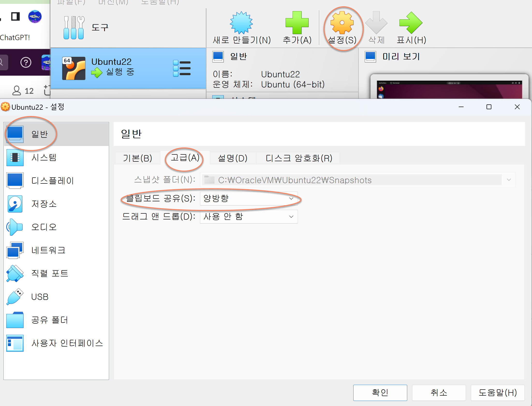Open the 클립보드 공유 dropdown
Viewport: 532px width, 406px height.
pyautogui.click(x=249, y=198)
